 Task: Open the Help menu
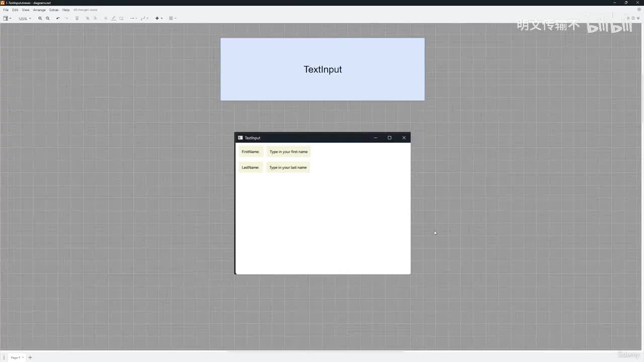click(66, 10)
